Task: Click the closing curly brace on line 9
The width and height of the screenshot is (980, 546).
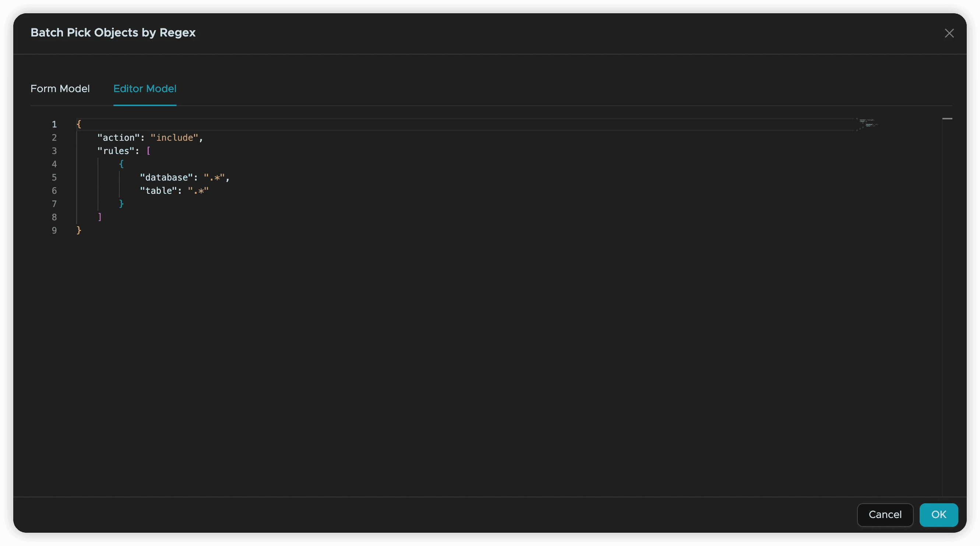Action: click(79, 230)
